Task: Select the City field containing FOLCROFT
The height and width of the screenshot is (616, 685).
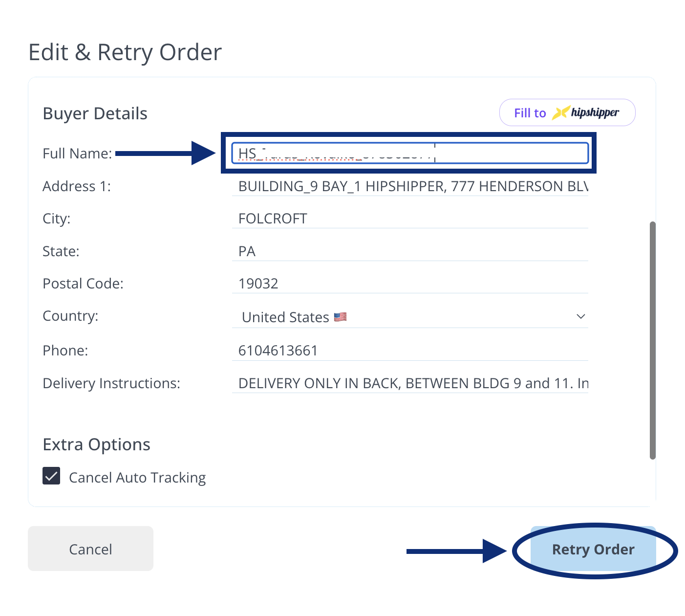Action: (409, 219)
